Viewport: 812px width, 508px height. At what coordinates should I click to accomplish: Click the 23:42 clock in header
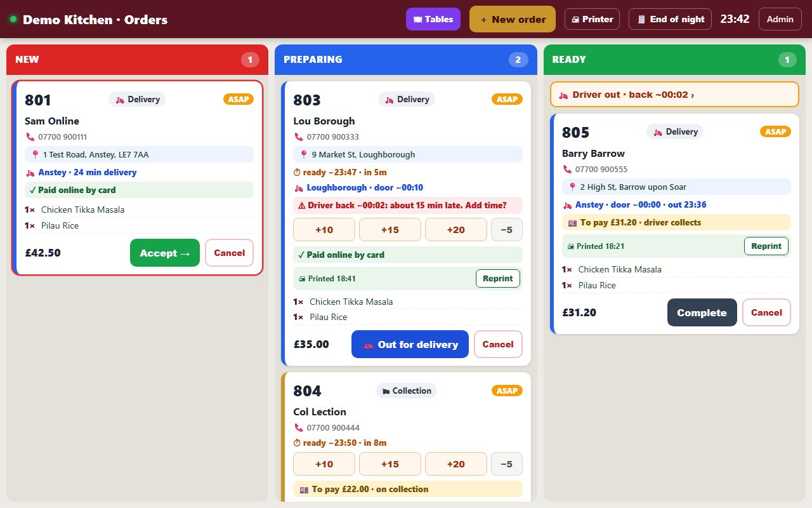tap(735, 19)
